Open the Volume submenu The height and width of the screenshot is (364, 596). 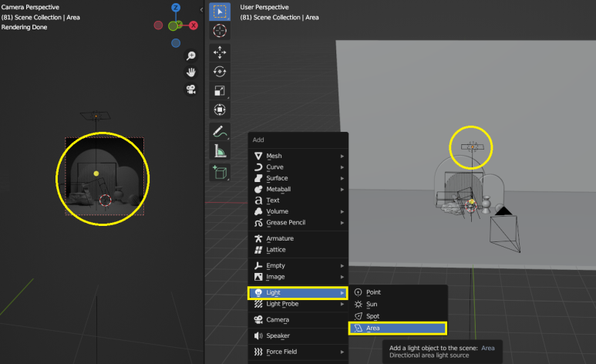[x=298, y=211]
